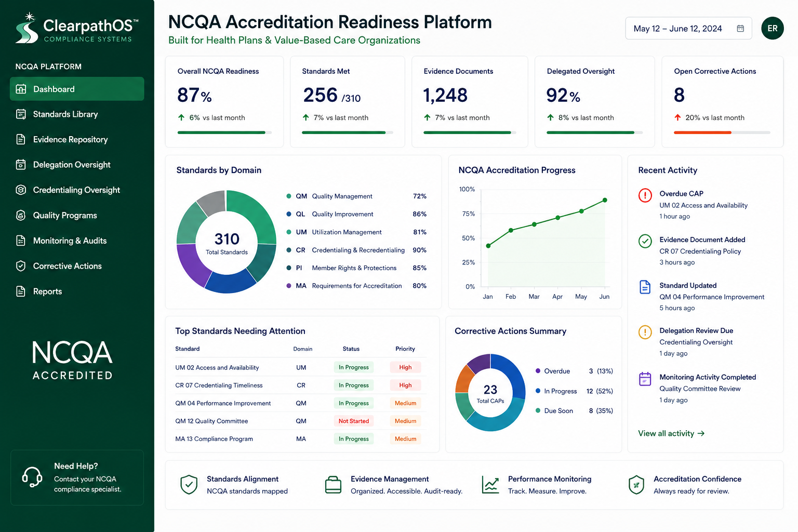
Task: Navigate to Credentialing Oversight
Action: pyautogui.click(x=77, y=190)
